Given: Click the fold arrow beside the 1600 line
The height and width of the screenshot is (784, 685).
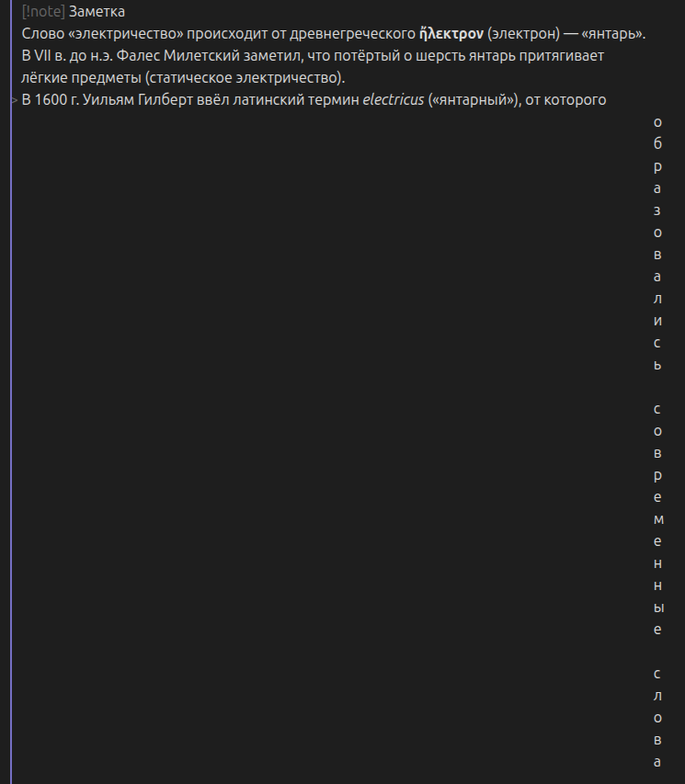Looking at the screenshot, I should (x=14, y=100).
